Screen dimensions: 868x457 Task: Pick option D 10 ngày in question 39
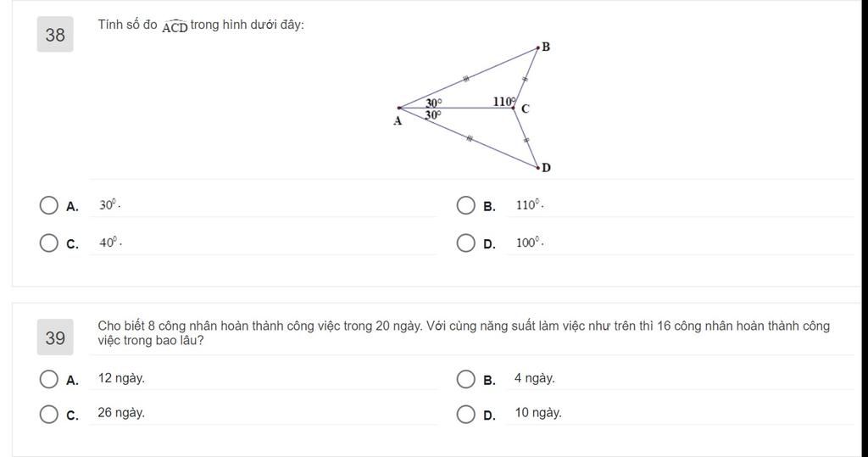(465, 414)
